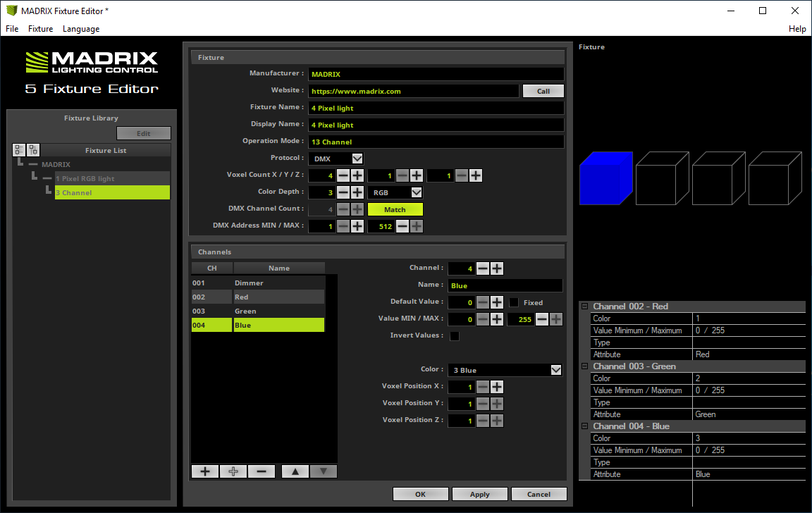Screen dimensions: 812x513
Task: Duplicate selected channel in Channels list
Action: (233, 471)
